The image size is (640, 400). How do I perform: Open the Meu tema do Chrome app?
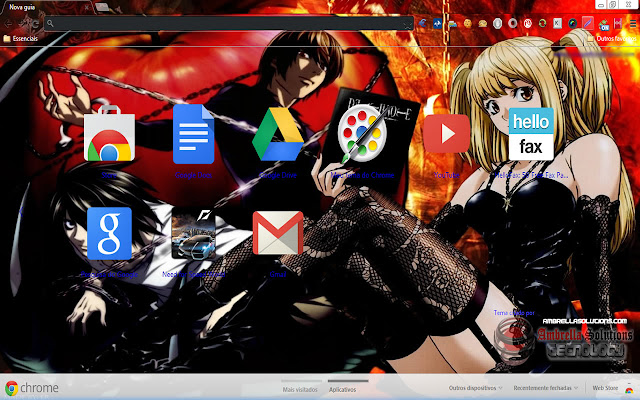[x=362, y=134]
